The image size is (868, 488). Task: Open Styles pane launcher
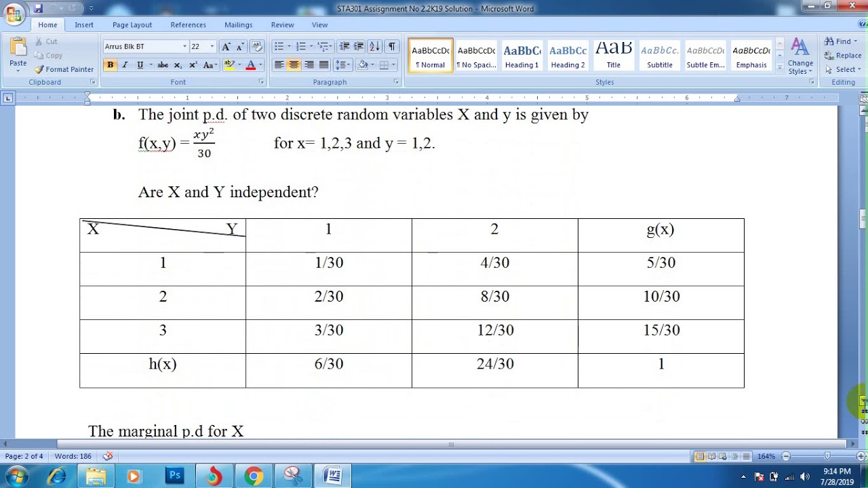tap(812, 82)
